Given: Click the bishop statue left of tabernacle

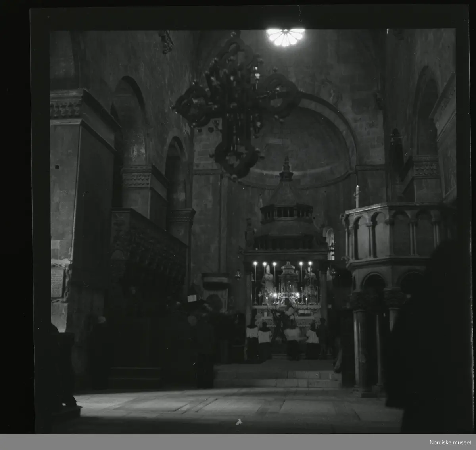Looking at the screenshot, I should point(268,280).
